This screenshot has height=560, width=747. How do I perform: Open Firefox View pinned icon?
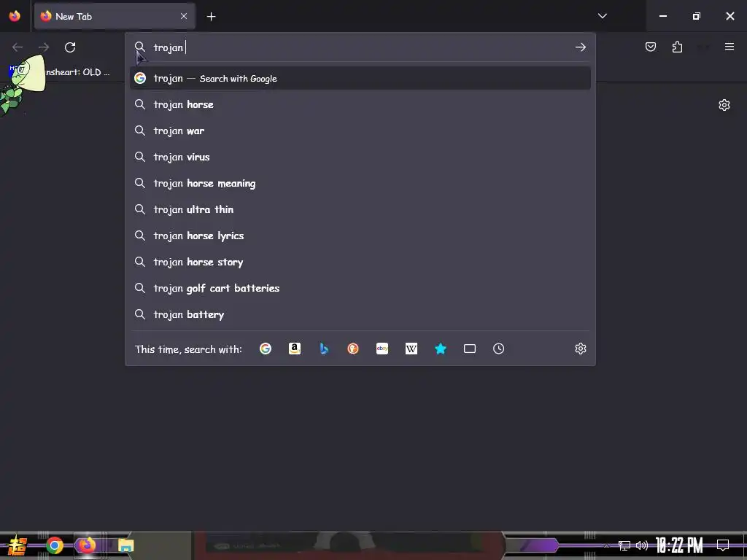point(15,16)
